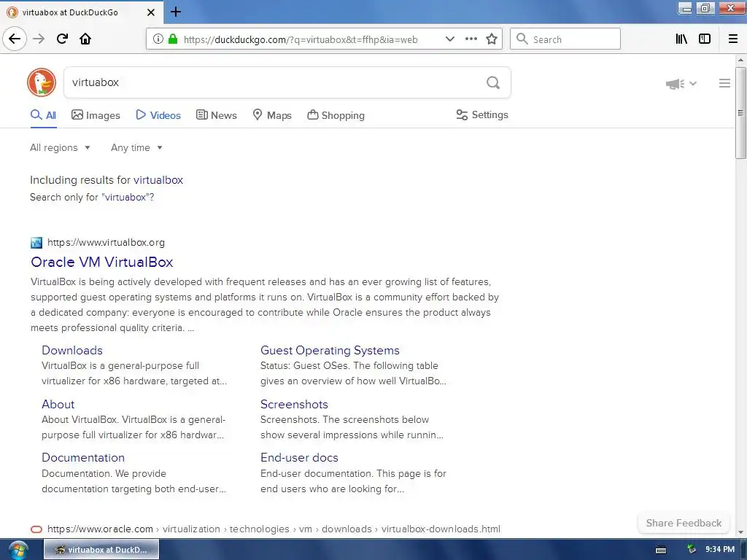Focus the Firefox Search box
The height and width of the screenshot is (560, 747).
565,39
